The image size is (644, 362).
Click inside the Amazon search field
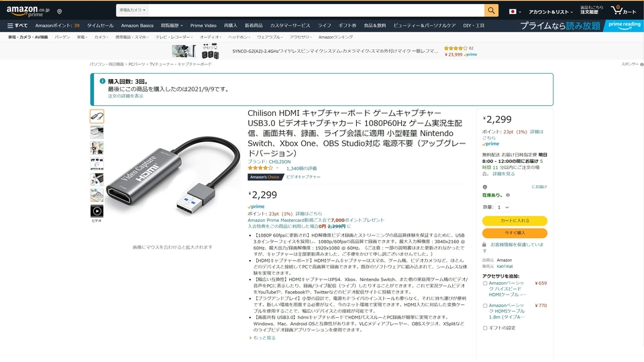point(316,10)
